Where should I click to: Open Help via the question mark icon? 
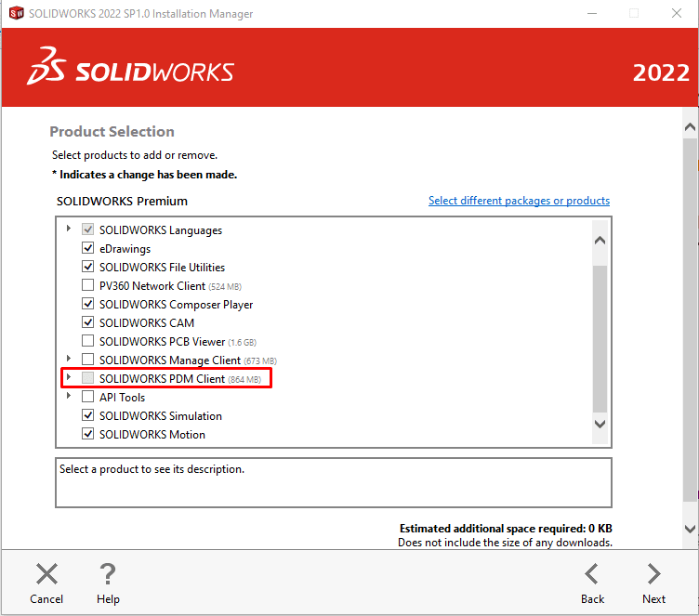(108, 573)
